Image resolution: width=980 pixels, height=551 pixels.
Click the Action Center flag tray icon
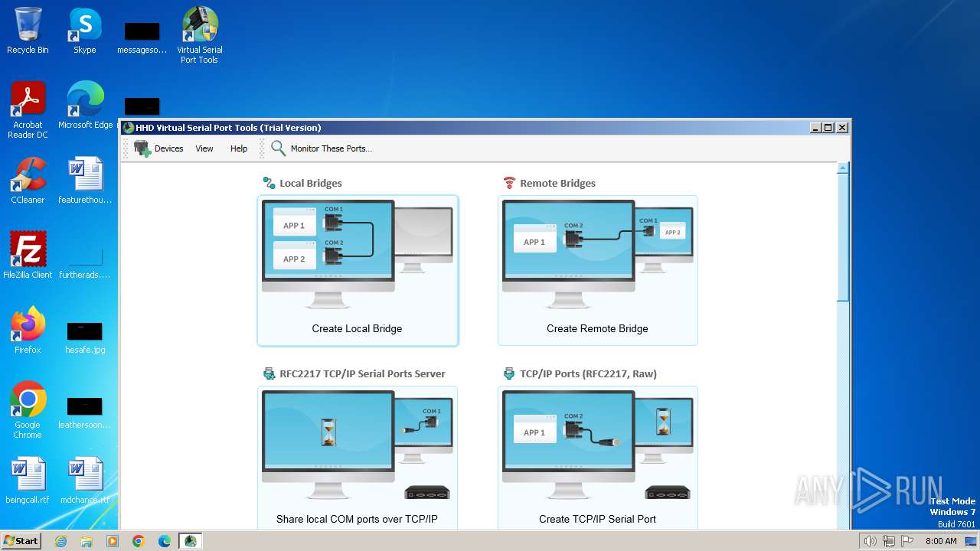(907, 541)
